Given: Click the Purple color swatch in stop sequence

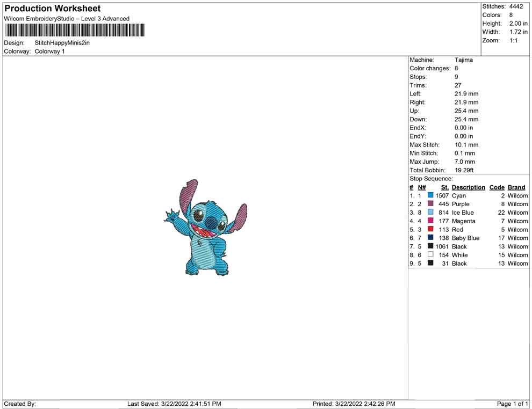Looking at the screenshot, I should [430, 203].
